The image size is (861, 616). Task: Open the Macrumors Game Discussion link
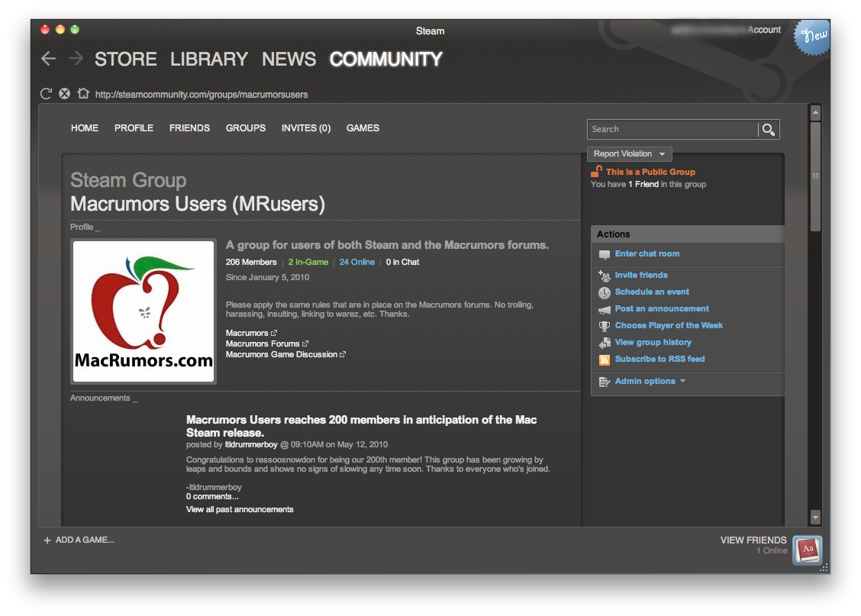tap(281, 355)
